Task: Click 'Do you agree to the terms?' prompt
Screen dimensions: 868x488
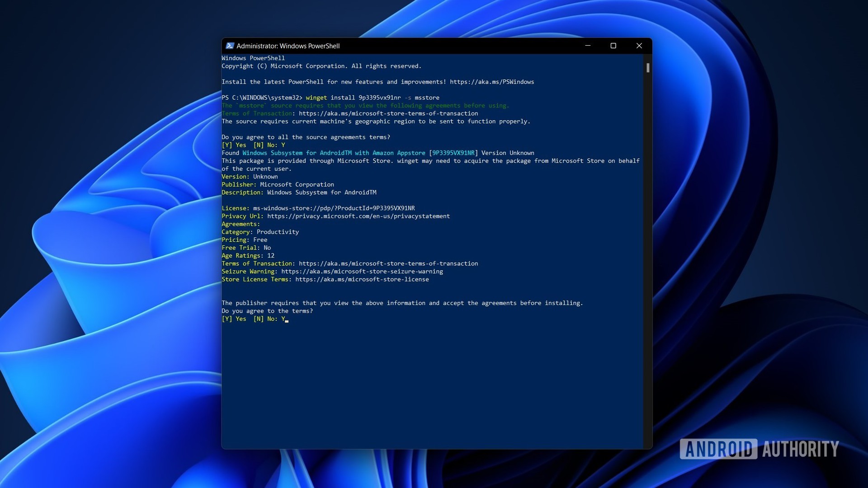Action: 267,311
